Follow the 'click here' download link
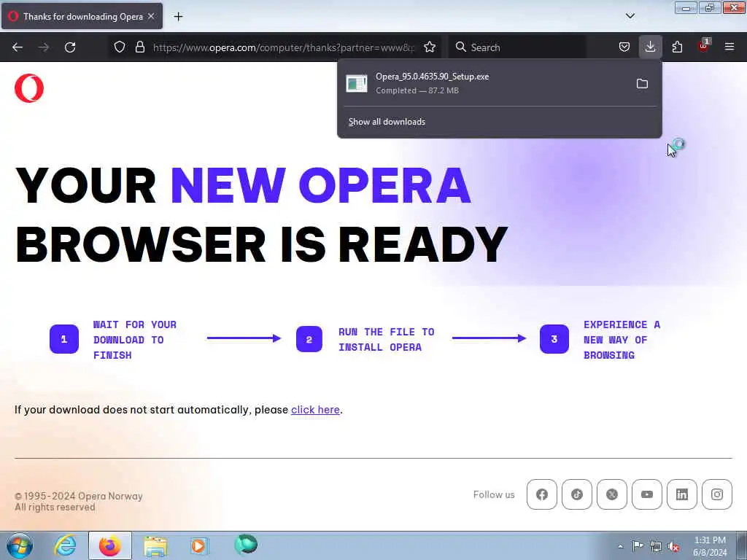 (315, 410)
